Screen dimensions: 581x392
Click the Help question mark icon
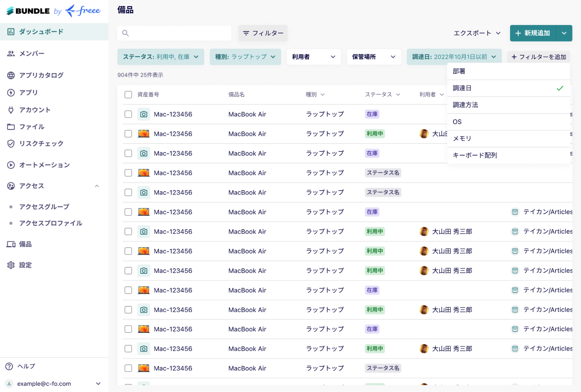click(x=9, y=366)
